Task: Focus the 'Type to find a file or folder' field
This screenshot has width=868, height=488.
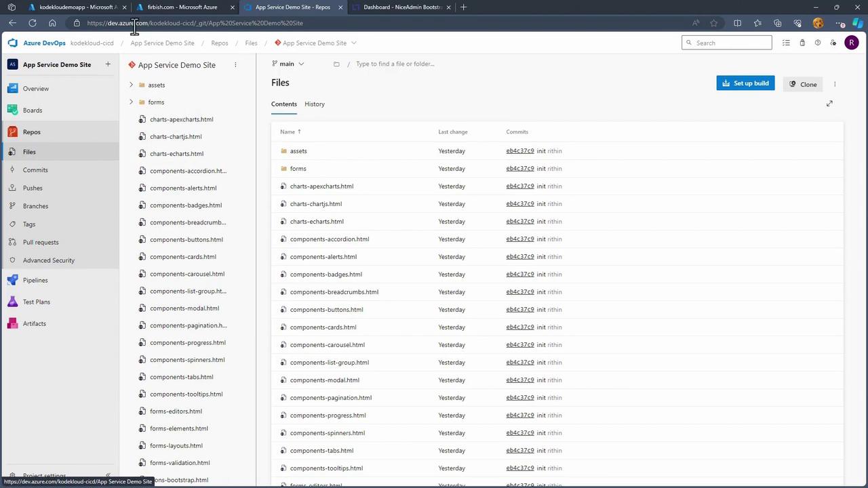Action: [x=395, y=64]
